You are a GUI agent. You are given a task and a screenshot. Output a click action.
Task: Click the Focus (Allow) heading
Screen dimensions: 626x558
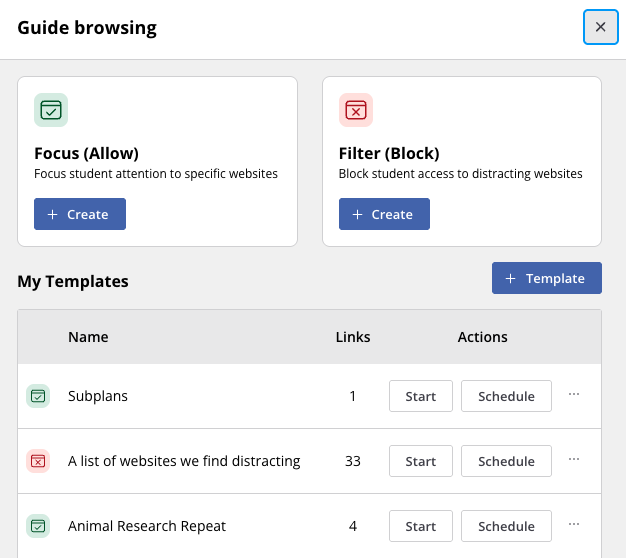click(87, 153)
